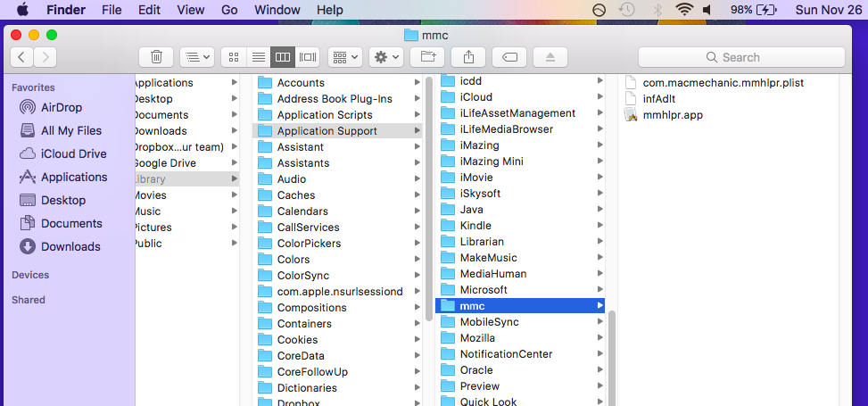Viewport: 868px width, 406px height.
Task: Open the Apple menu
Action: click(x=22, y=10)
